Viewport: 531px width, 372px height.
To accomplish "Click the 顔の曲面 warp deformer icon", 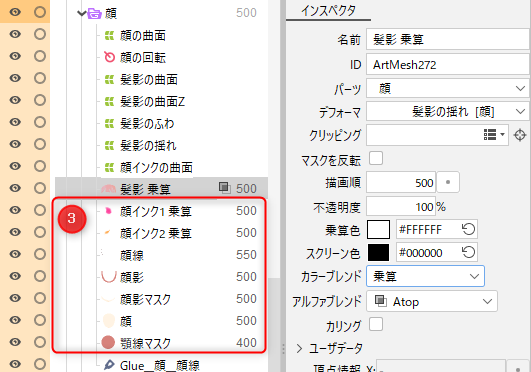I will [x=109, y=35].
